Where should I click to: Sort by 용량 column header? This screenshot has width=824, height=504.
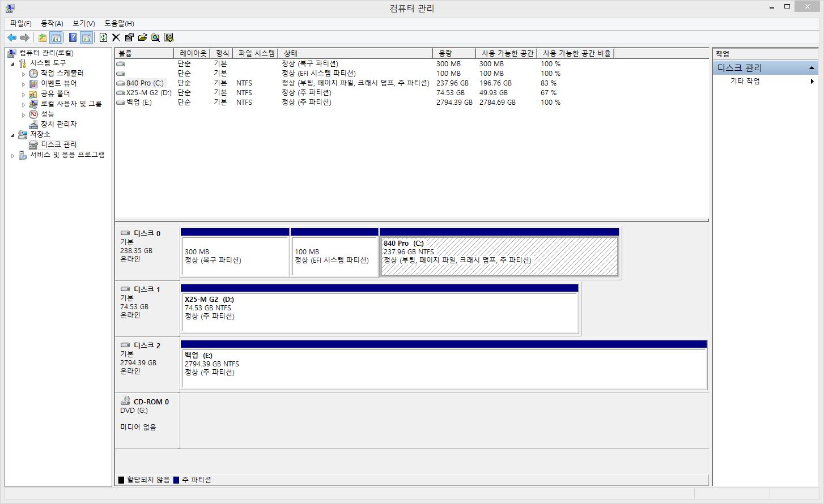pyautogui.click(x=453, y=53)
